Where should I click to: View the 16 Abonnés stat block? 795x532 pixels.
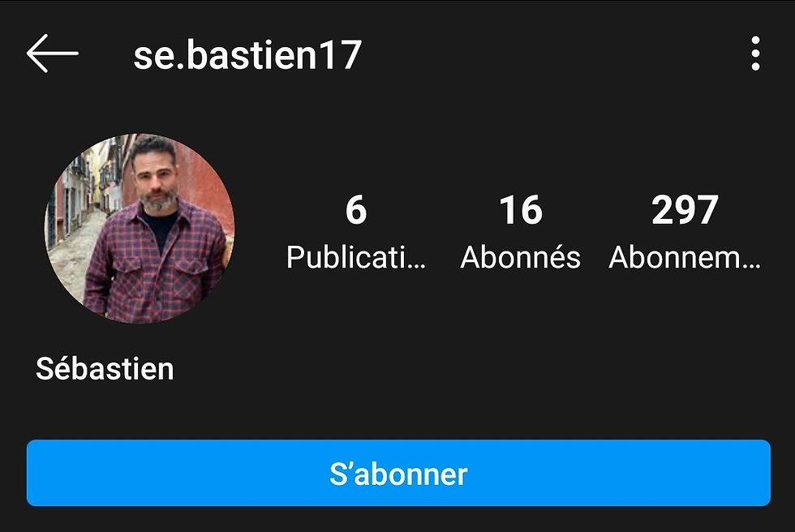(x=520, y=233)
